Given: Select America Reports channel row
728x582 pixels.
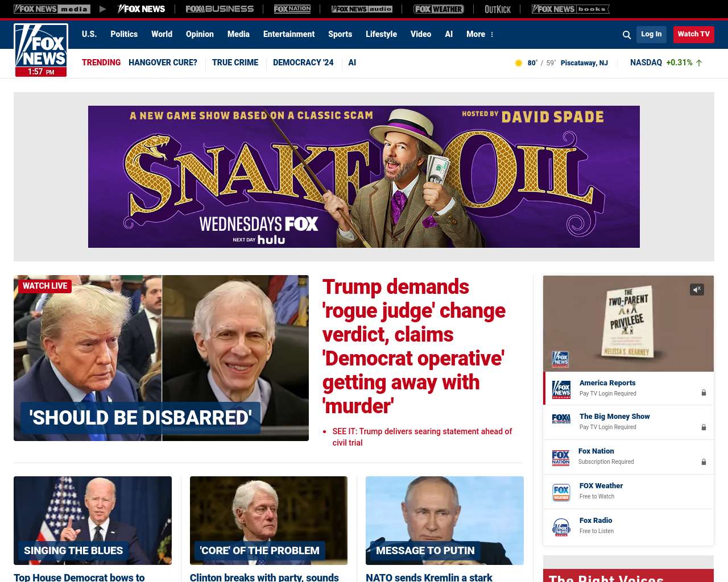Looking at the screenshot, I should [628, 388].
